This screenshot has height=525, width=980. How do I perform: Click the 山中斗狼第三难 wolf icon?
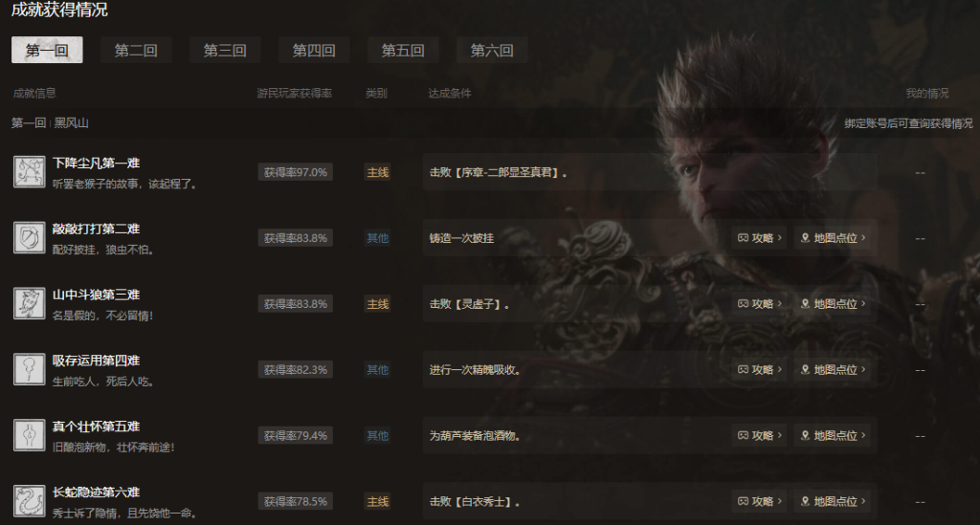pyautogui.click(x=30, y=303)
